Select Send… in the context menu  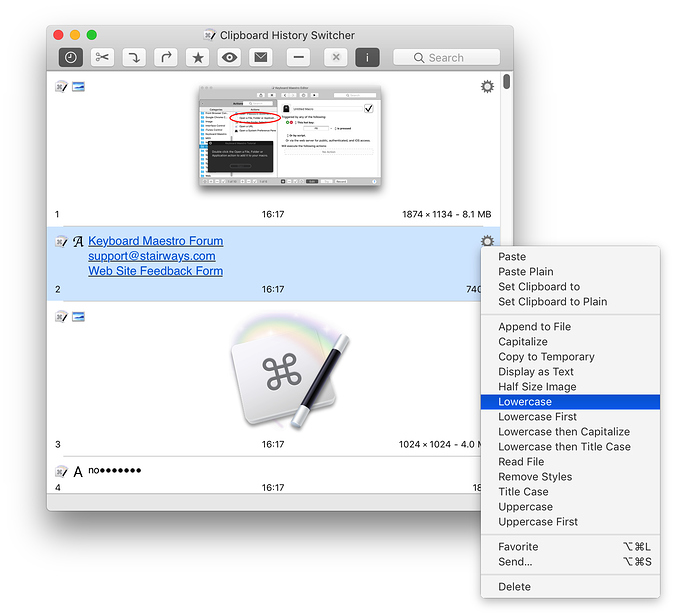(570, 562)
